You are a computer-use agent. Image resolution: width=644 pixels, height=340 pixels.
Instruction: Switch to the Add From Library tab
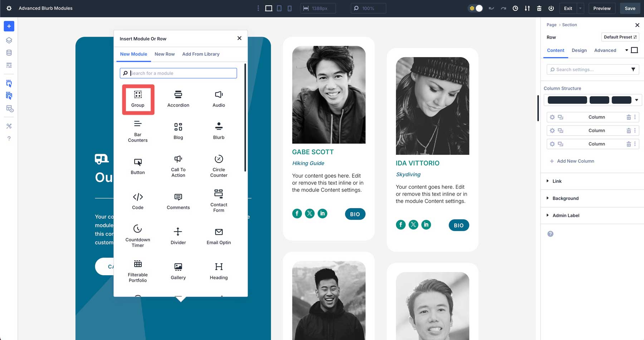[201, 54]
